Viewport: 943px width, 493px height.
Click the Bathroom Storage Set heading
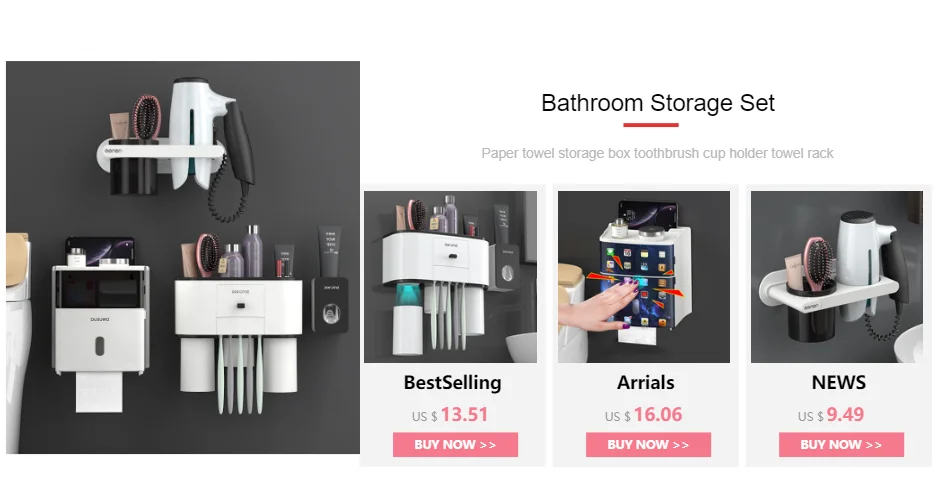(x=658, y=103)
